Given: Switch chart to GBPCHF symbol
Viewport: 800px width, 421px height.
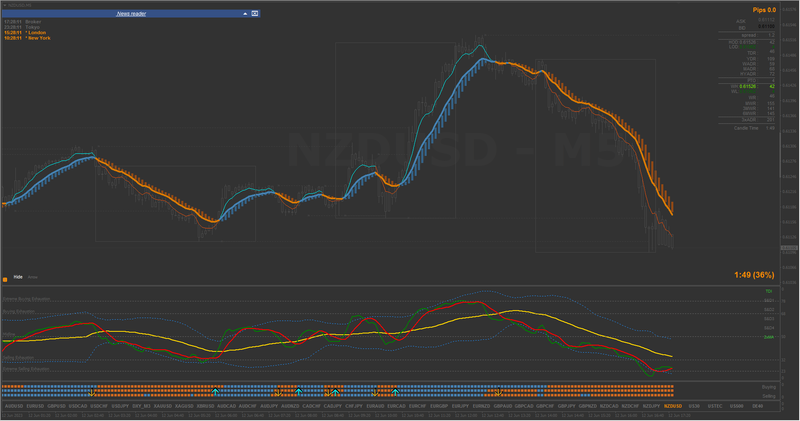Looking at the screenshot, I should [x=545, y=406].
